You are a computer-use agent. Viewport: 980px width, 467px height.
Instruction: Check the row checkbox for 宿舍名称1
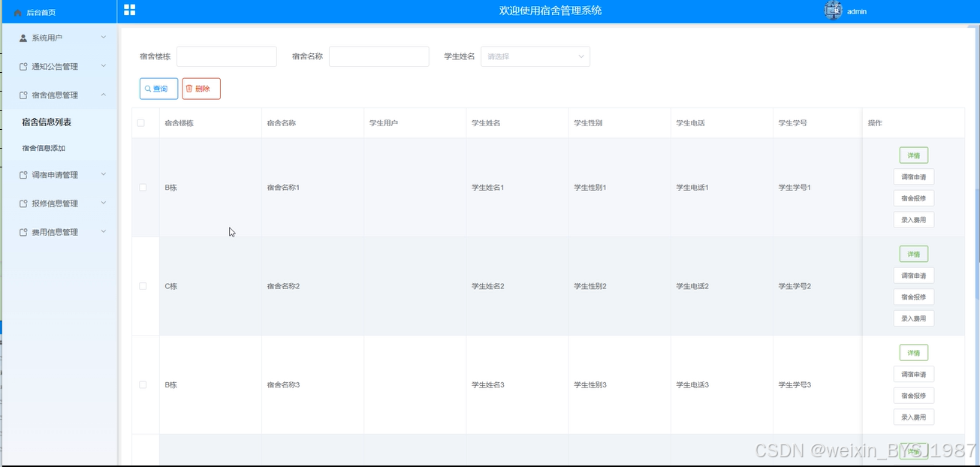143,188
